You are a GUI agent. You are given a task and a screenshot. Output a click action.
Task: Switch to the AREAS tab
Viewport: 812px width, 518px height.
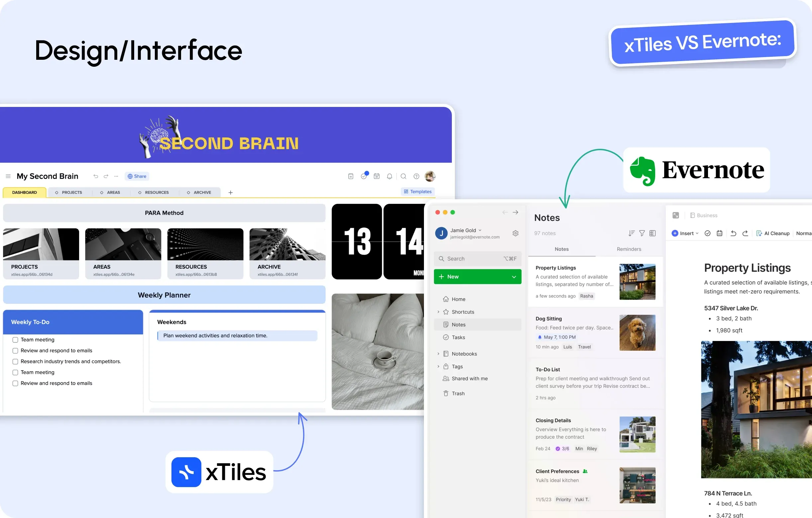pos(110,193)
